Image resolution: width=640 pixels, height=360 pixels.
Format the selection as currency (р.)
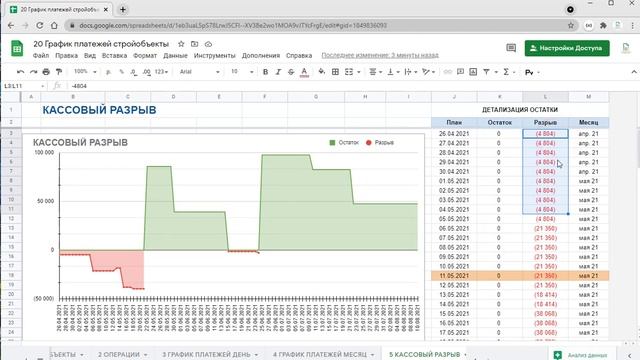[109, 72]
